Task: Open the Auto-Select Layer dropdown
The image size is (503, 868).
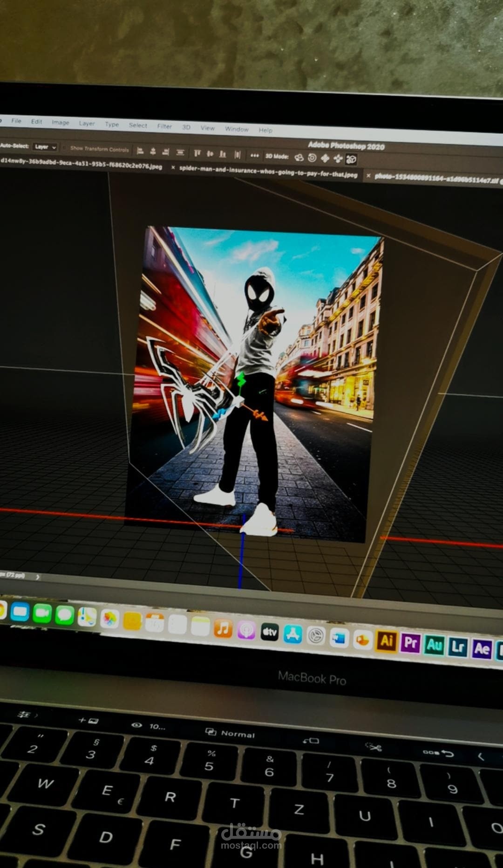Action: pyautogui.click(x=45, y=147)
